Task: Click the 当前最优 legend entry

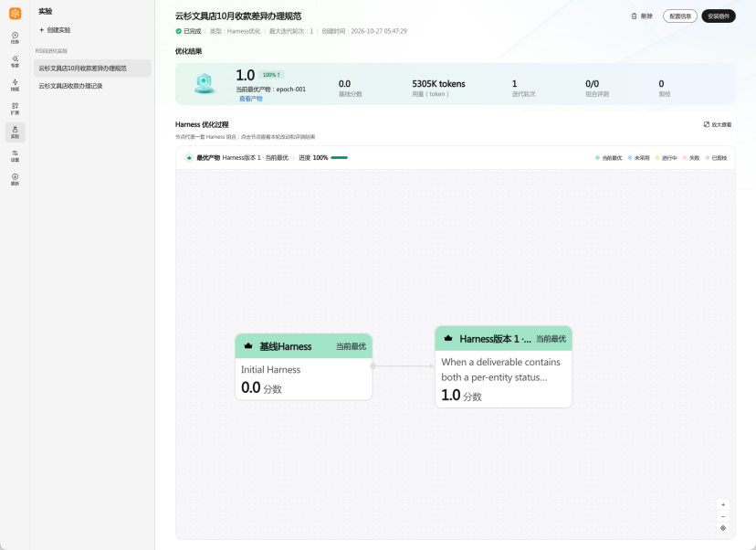Action: [609, 158]
